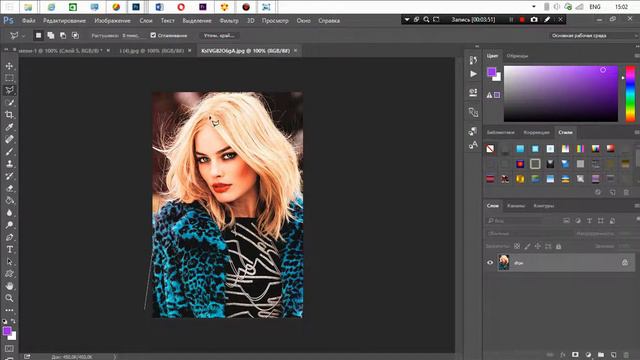Select the Polygonal Lasso tool in toolbox
Viewport: 640px width, 360px height.
[9, 90]
